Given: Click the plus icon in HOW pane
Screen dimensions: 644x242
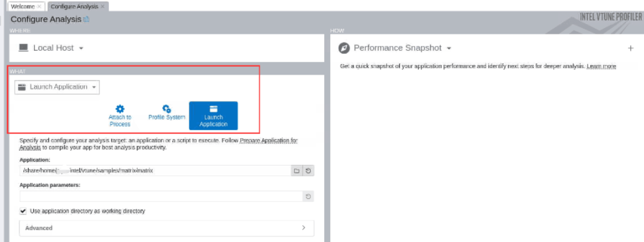Looking at the screenshot, I should click(x=631, y=48).
